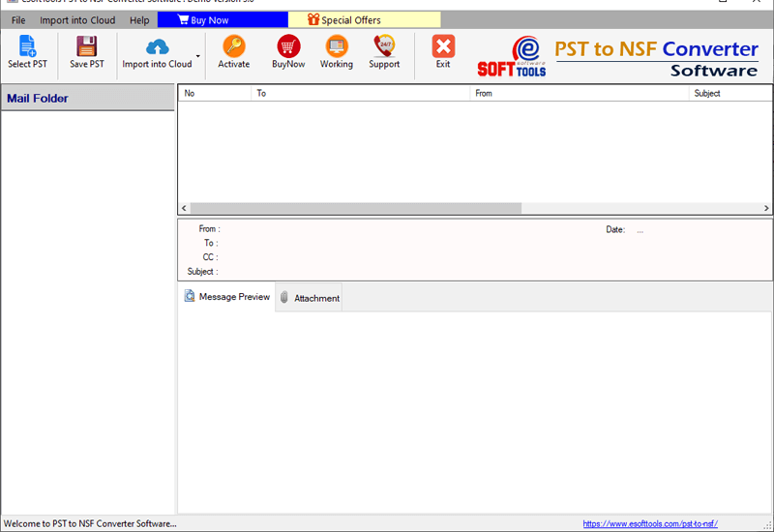This screenshot has width=774, height=532.
Task: Click the eSoftTools logo
Action: [x=512, y=57]
